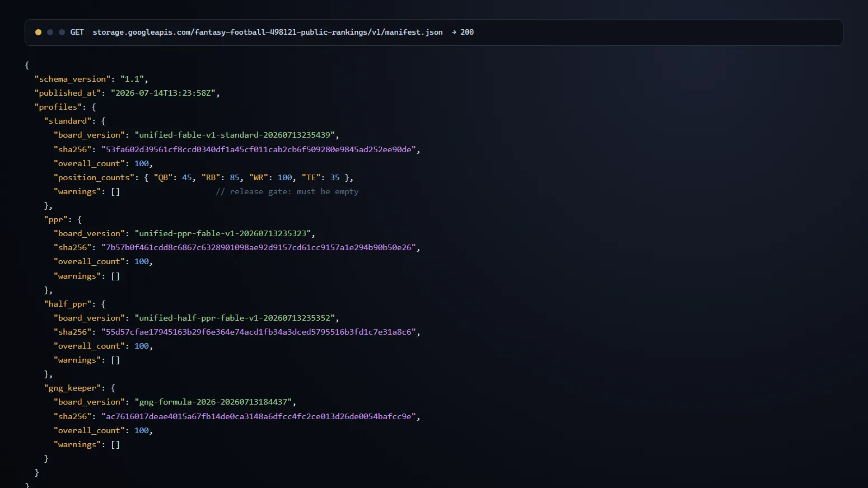
Task: Select timestamp "2026-07-14T13:23:58Z"
Action: [x=164, y=93]
